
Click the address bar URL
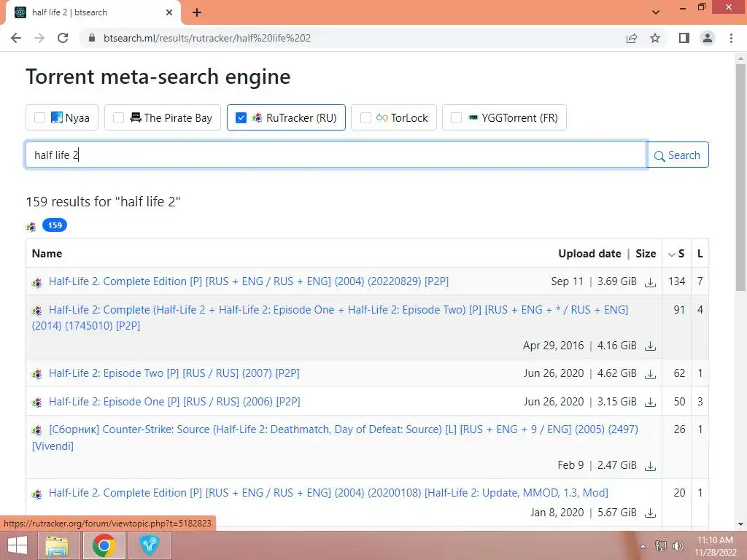point(207,38)
